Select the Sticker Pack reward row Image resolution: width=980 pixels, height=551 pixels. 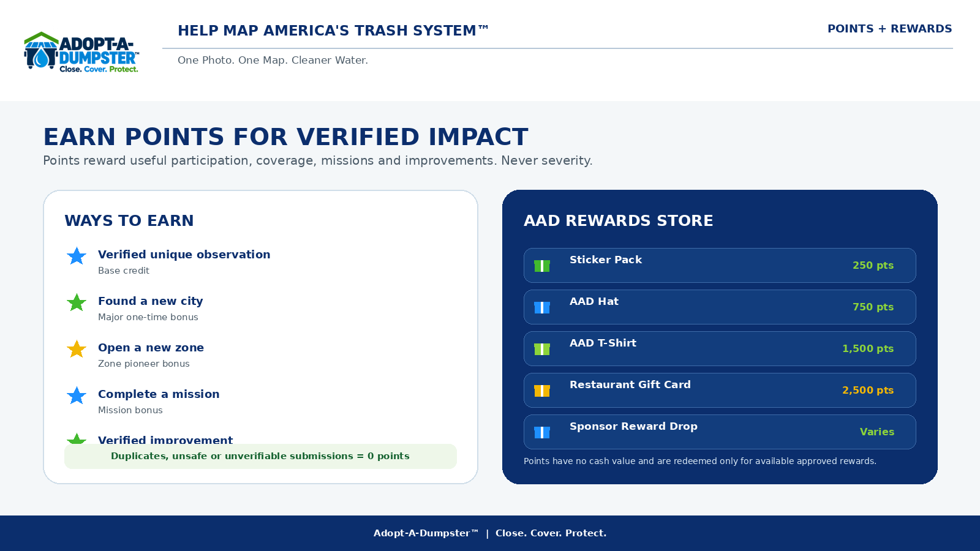coord(720,265)
